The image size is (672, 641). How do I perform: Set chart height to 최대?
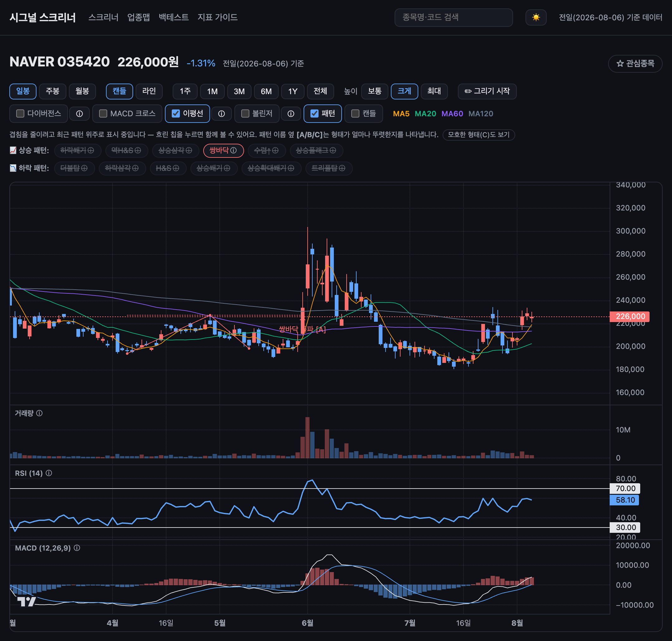[434, 91]
